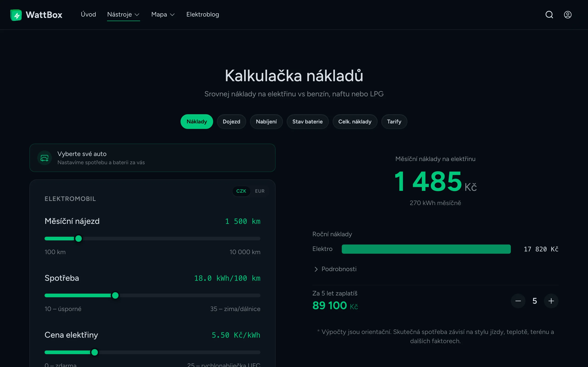Adjust the Spotřeba slider handle
This screenshot has height=367, width=588.
tap(115, 295)
